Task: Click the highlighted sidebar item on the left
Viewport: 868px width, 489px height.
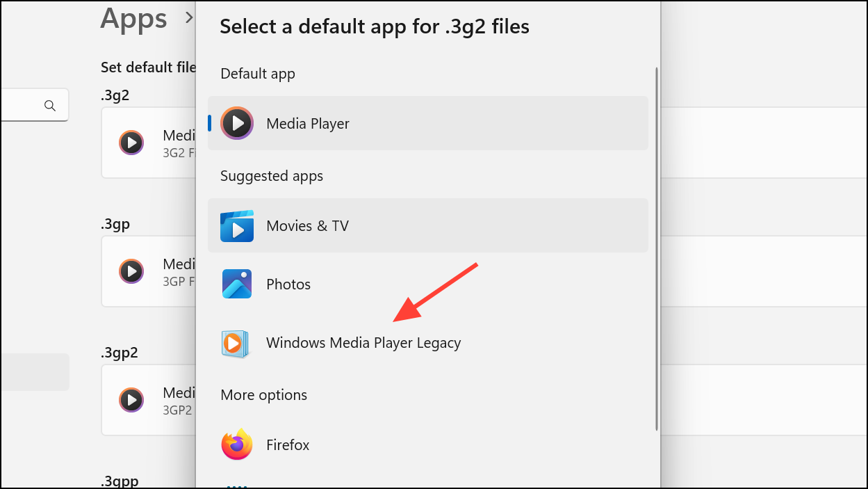Action: (35, 371)
